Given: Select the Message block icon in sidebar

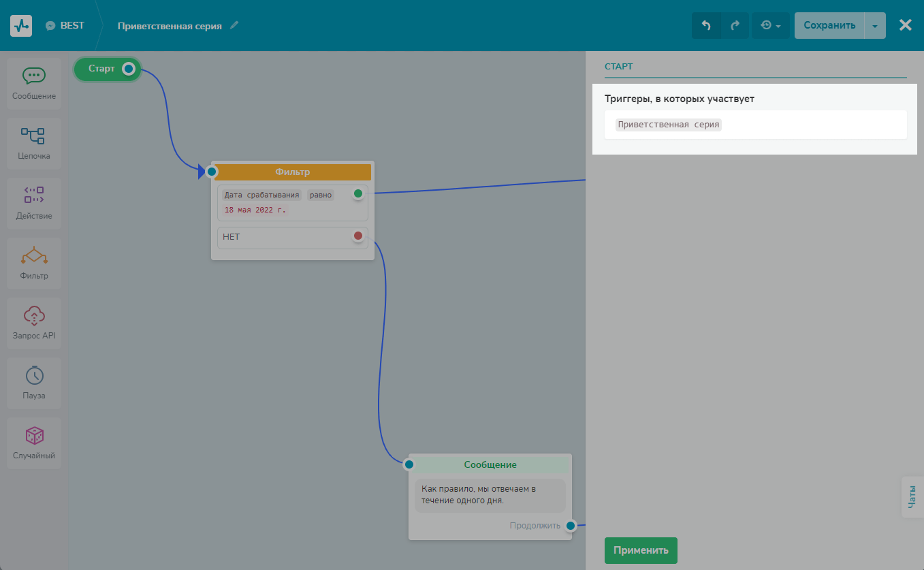Looking at the screenshot, I should (x=33, y=76).
